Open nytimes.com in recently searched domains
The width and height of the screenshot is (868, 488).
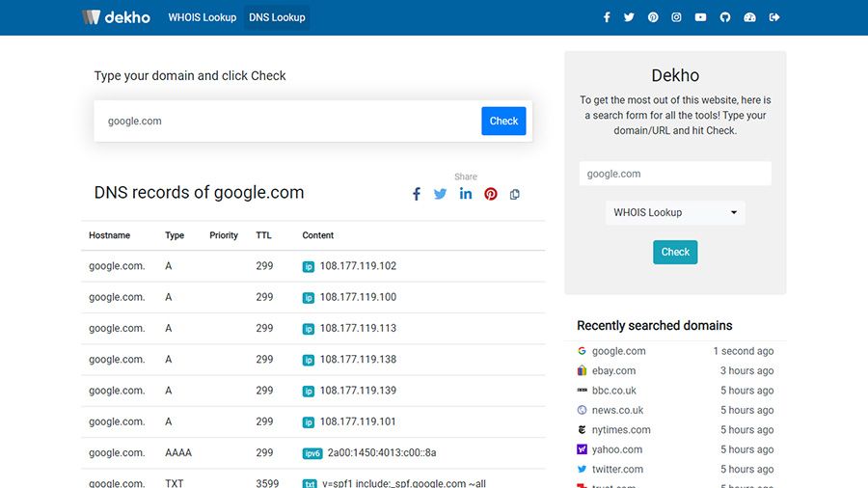pos(621,430)
